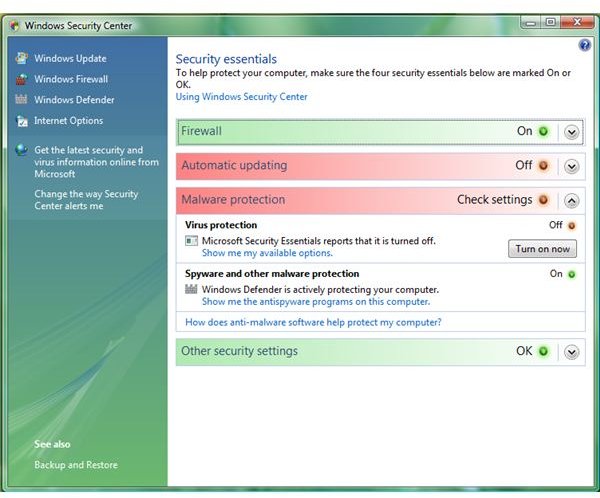Click the red Malware protection status indicator
The image size is (600, 498).
click(543, 200)
